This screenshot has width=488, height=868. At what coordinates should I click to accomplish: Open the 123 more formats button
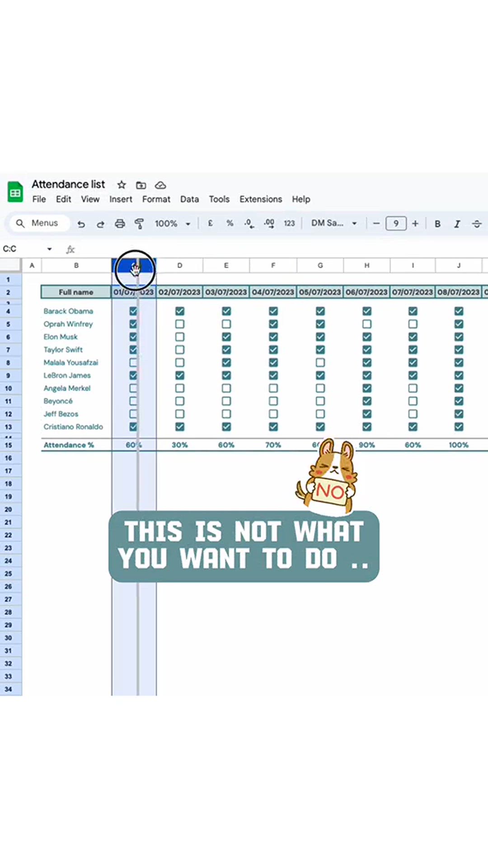289,223
